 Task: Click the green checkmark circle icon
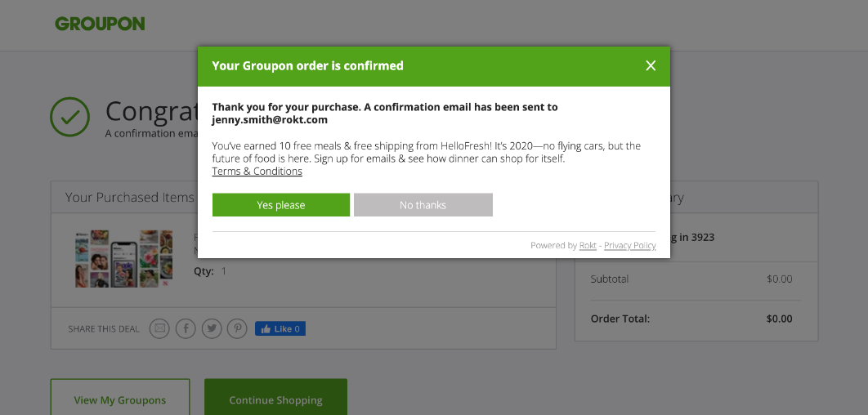(69, 117)
